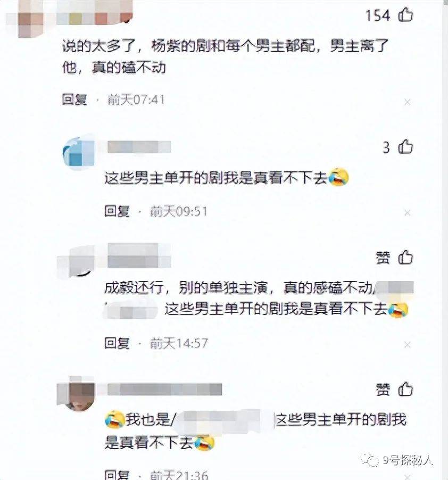Click 回复 under the 21:36 reply
This screenshot has width=448, height=480.
click(x=117, y=475)
